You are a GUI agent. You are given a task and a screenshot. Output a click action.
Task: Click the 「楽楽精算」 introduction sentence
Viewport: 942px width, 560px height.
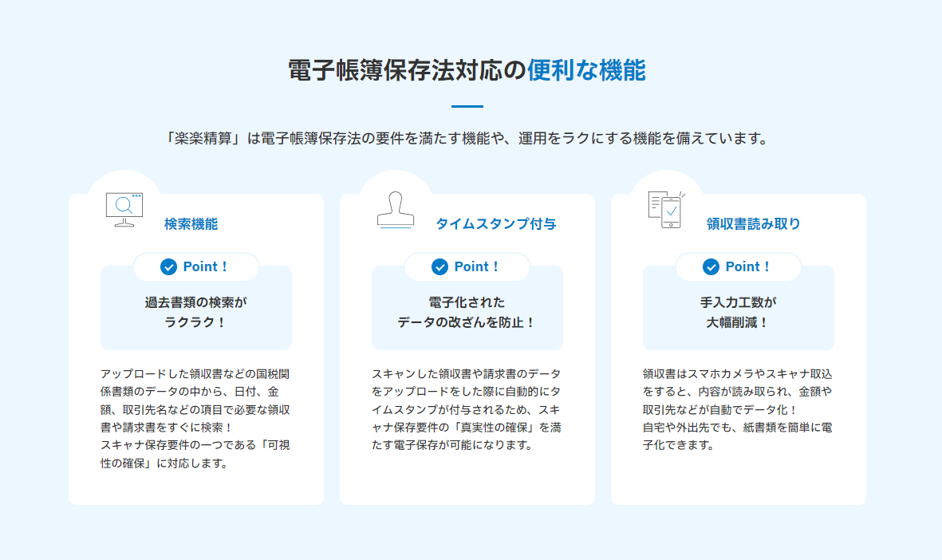467,139
